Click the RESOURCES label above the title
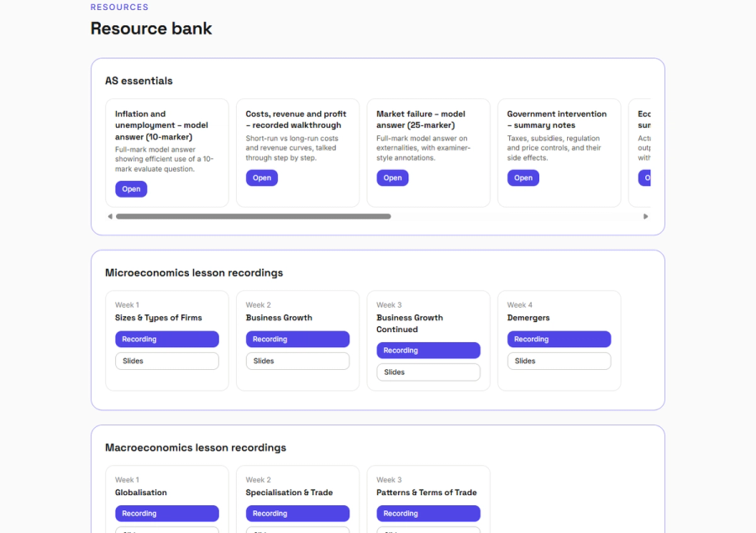Viewport: 756px width, 533px height. 119,8
